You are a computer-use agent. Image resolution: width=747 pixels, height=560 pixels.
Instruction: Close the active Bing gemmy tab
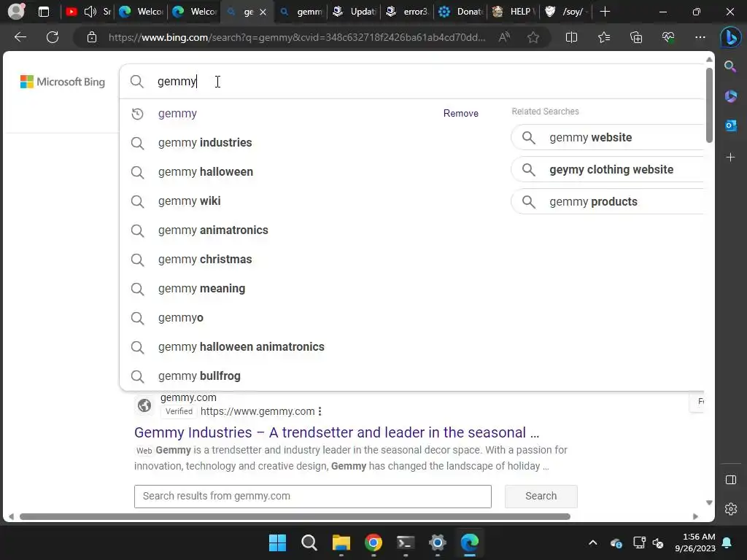(x=263, y=12)
